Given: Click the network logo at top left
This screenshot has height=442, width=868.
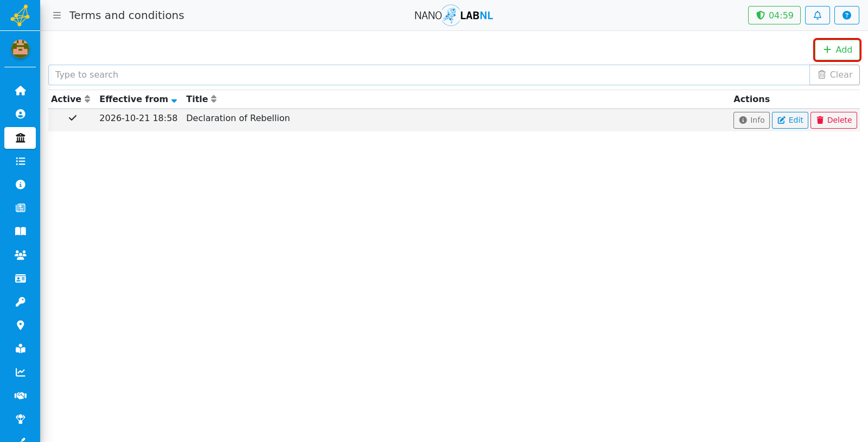Looking at the screenshot, I should point(20,15).
